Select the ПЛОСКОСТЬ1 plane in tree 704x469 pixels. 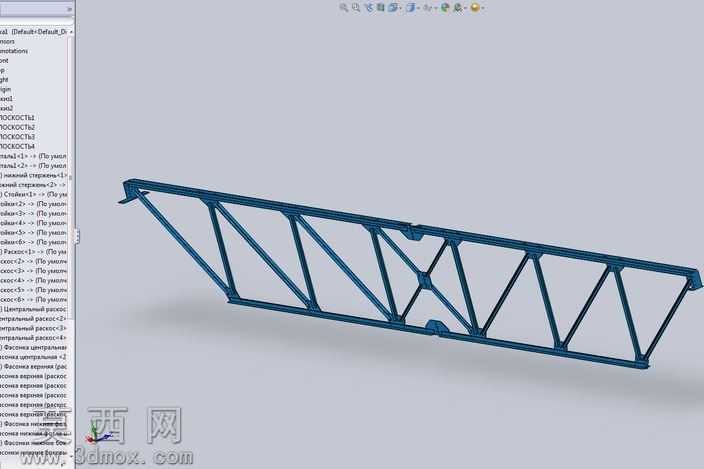[x=17, y=118]
